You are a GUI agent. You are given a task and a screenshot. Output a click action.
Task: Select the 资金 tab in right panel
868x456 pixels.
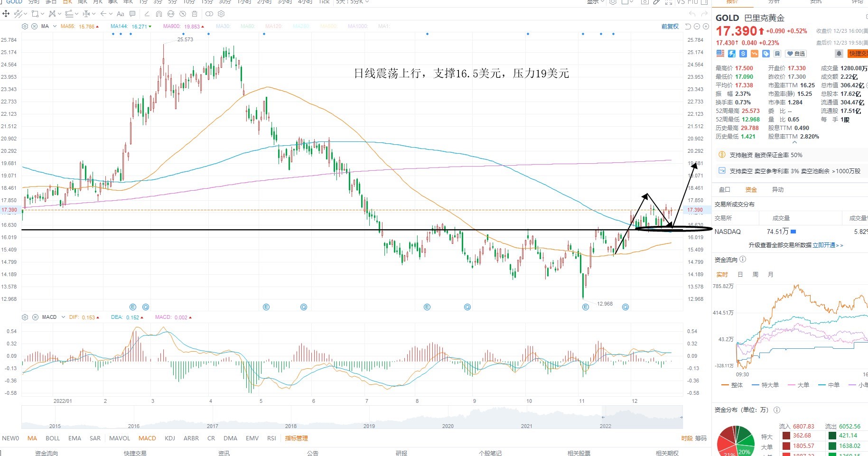coord(751,189)
